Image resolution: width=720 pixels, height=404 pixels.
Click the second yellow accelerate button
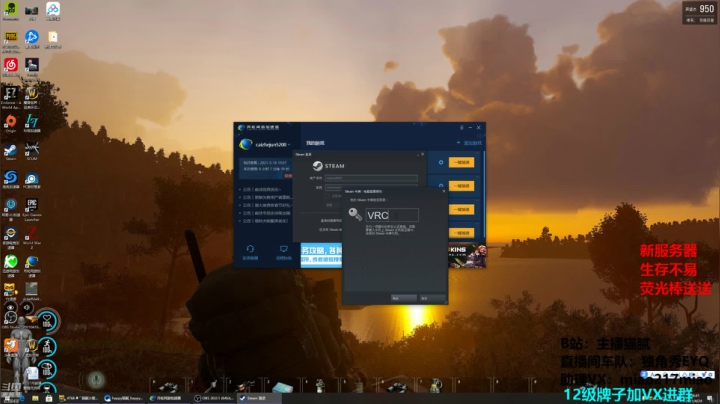point(461,186)
